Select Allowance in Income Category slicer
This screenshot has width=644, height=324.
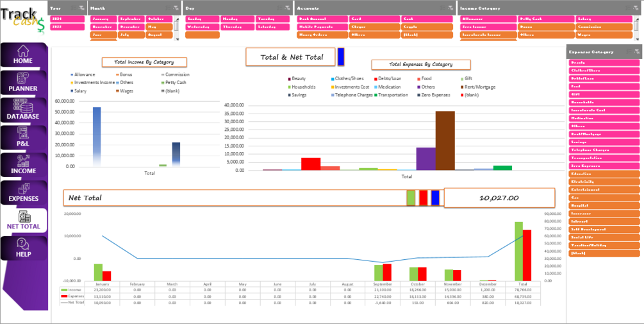(488, 19)
